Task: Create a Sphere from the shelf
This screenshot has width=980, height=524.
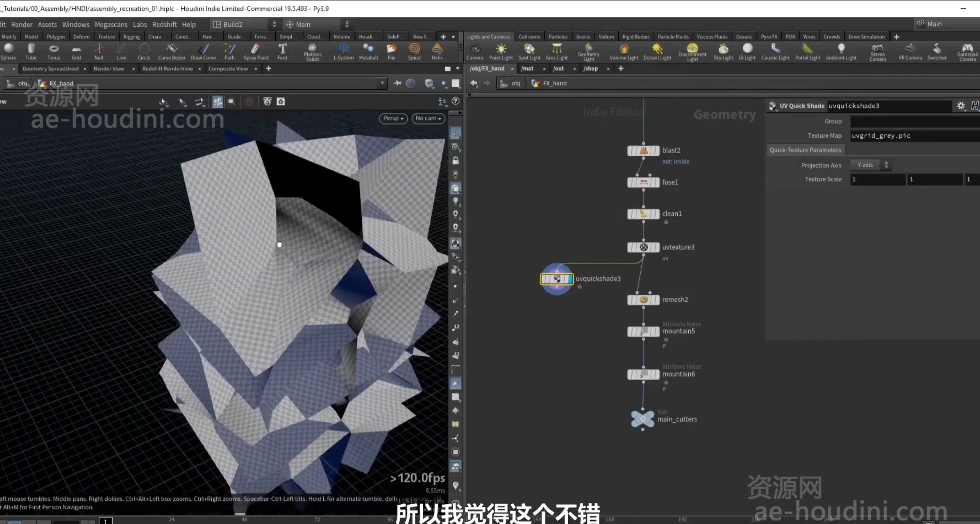Action: coord(8,51)
